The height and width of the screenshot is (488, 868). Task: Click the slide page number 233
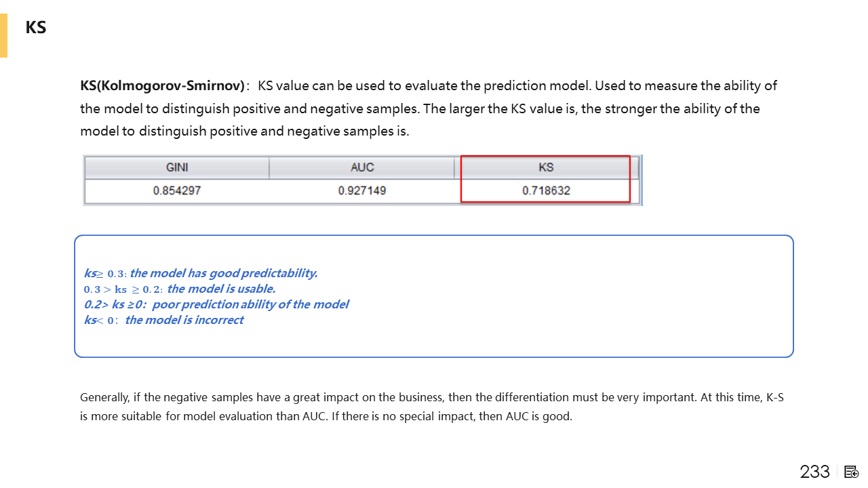pos(814,472)
